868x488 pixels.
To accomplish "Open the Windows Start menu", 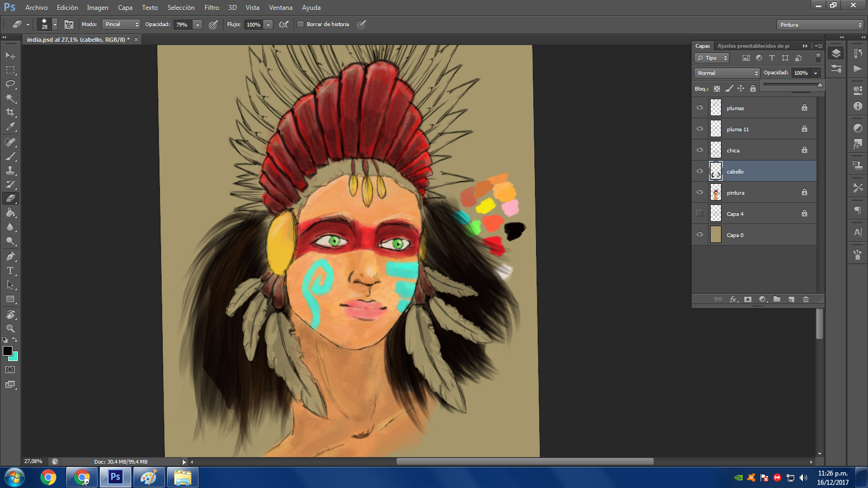I will pyautogui.click(x=14, y=478).
